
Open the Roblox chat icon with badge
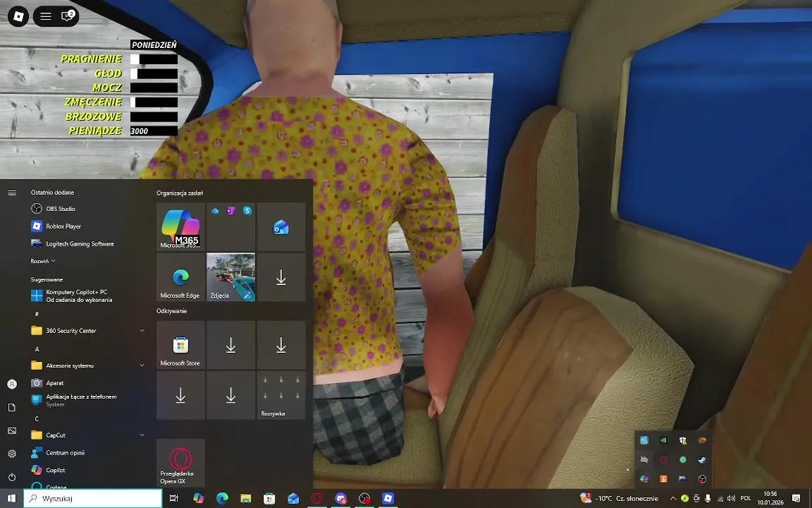[68, 16]
